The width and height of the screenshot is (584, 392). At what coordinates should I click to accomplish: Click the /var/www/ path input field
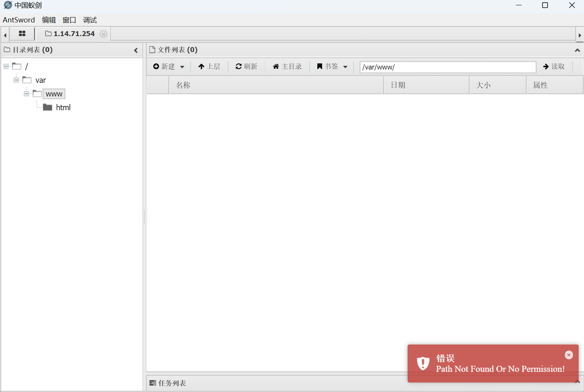[x=447, y=67]
